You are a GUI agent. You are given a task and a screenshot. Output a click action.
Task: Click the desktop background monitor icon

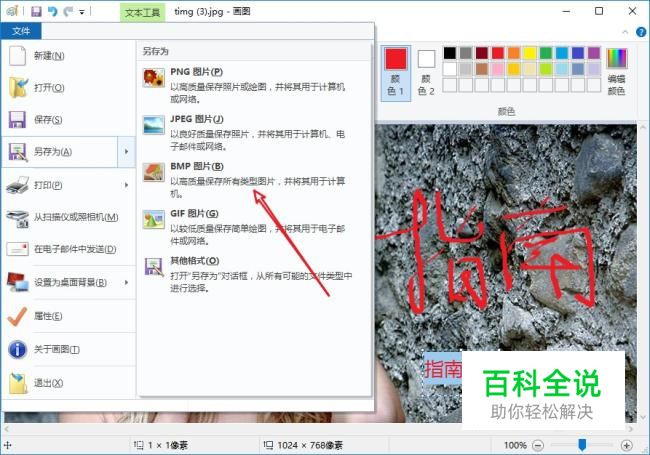click(18, 282)
